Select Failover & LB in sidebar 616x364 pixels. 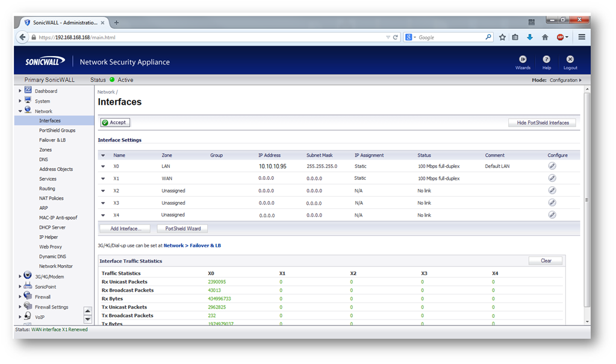pyautogui.click(x=52, y=140)
